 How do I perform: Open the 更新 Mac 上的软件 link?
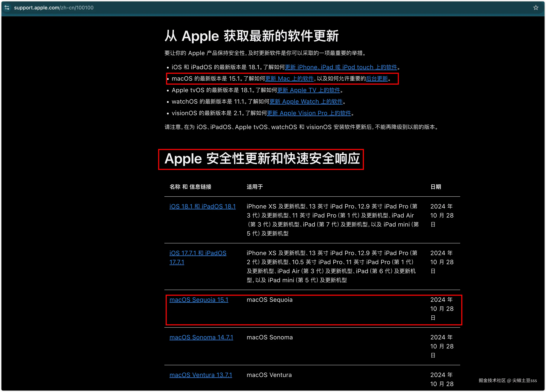pos(289,79)
